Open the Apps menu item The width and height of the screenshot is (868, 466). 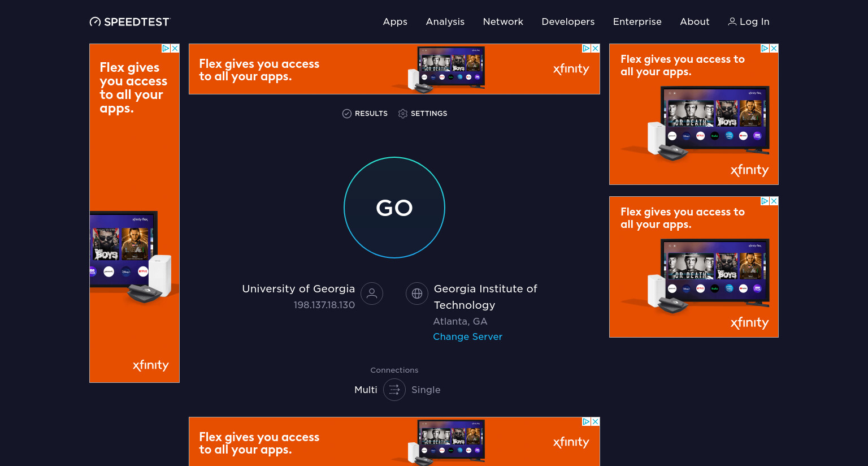coord(395,21)
